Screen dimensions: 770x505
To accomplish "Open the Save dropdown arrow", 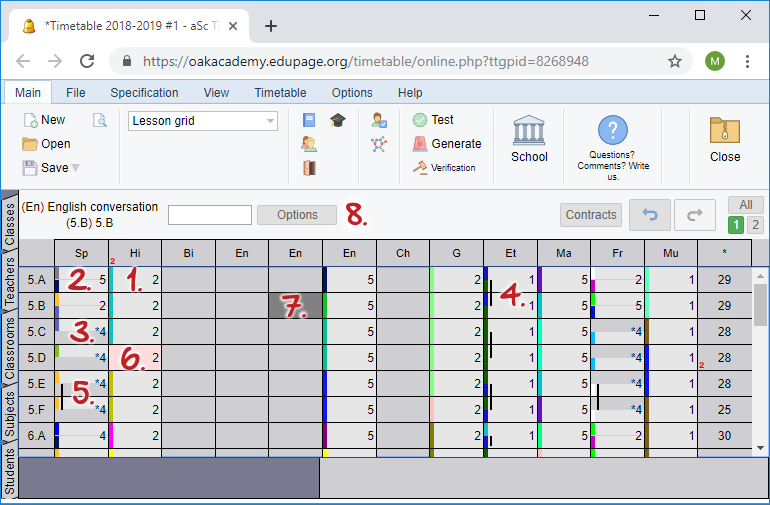I will pyautogui.click(x=76, y=168).
